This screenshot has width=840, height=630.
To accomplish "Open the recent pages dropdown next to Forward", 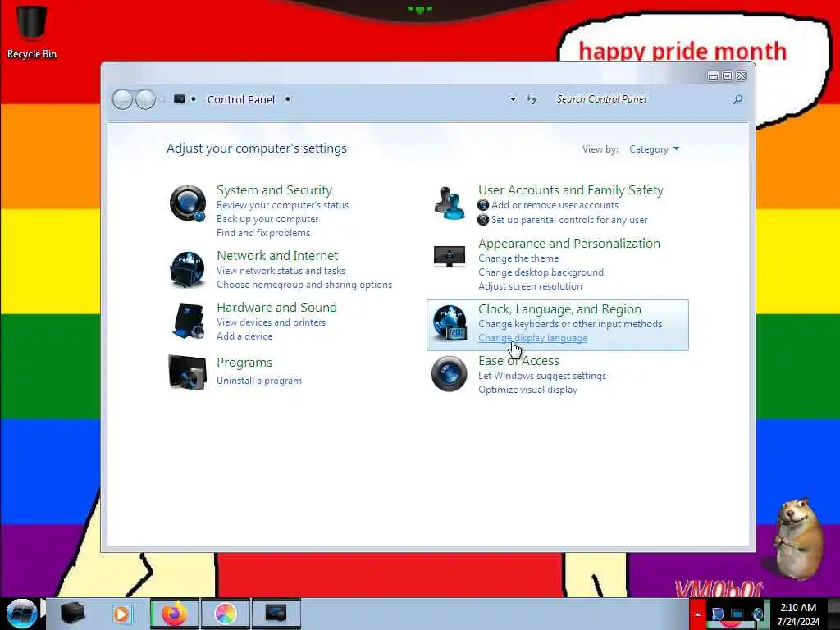I will click(x=162, y=99).
